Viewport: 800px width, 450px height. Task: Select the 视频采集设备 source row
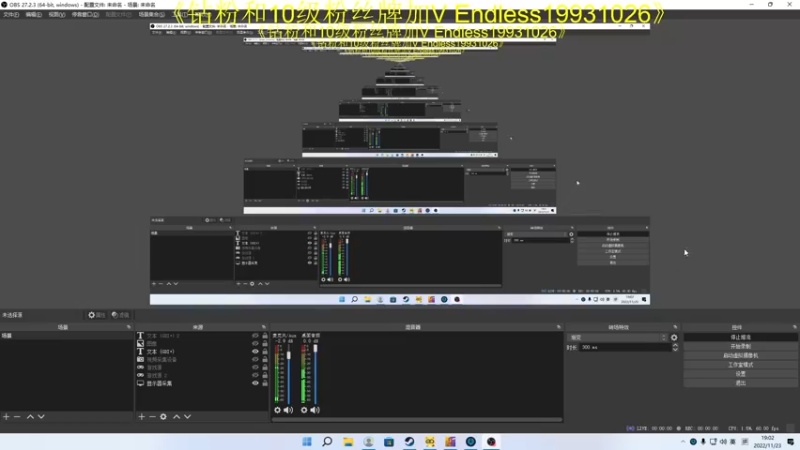pos(202,360)
